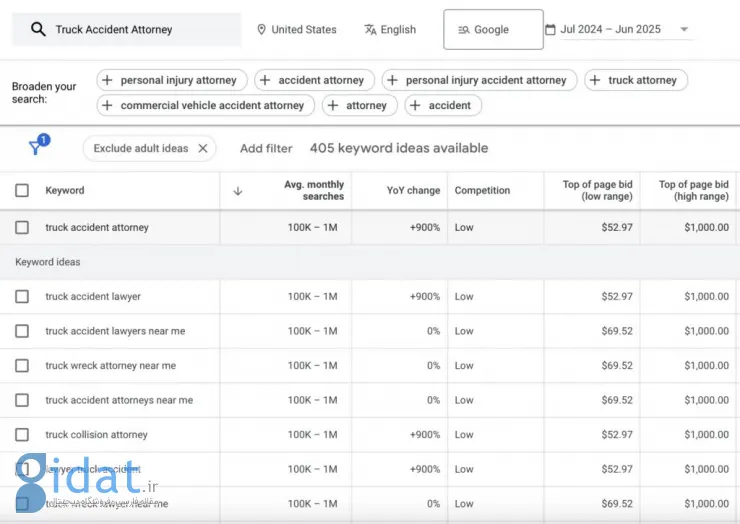Add truck attorney suggestion chip

coord(636,80)
